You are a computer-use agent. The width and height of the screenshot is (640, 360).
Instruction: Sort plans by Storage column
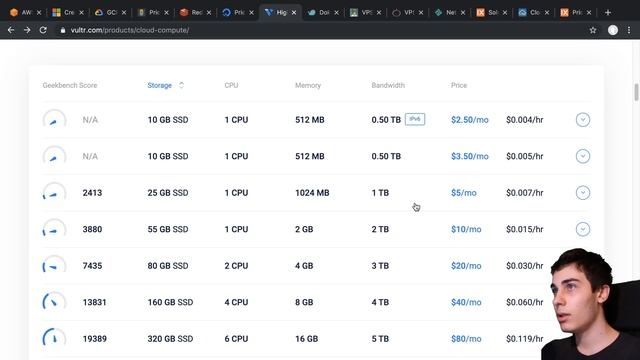point(160,85)
